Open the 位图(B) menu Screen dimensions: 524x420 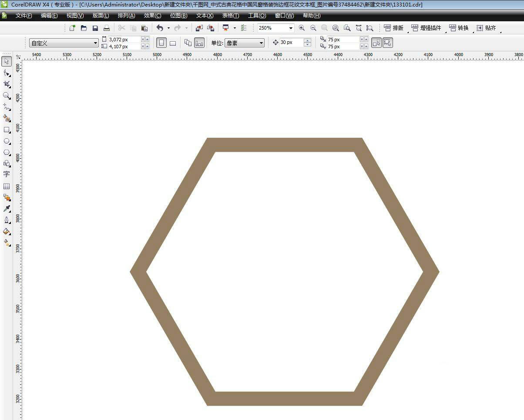click(178, 16)
